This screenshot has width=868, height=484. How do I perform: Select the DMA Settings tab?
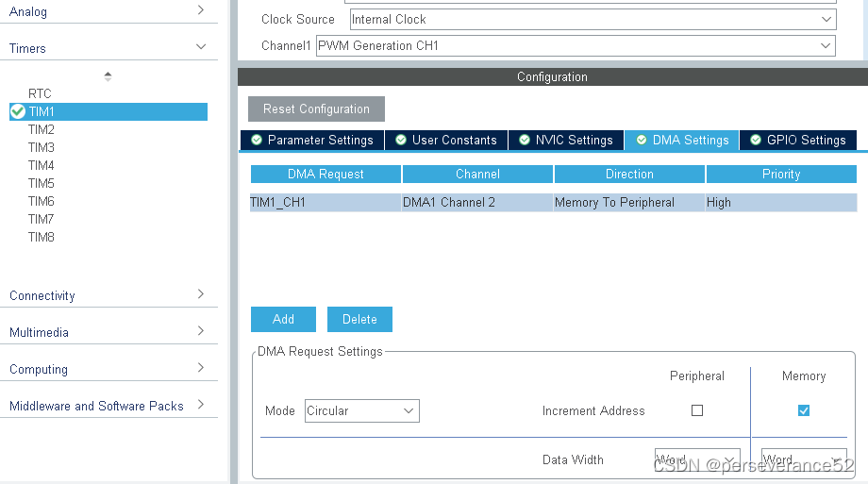(681, 140)
